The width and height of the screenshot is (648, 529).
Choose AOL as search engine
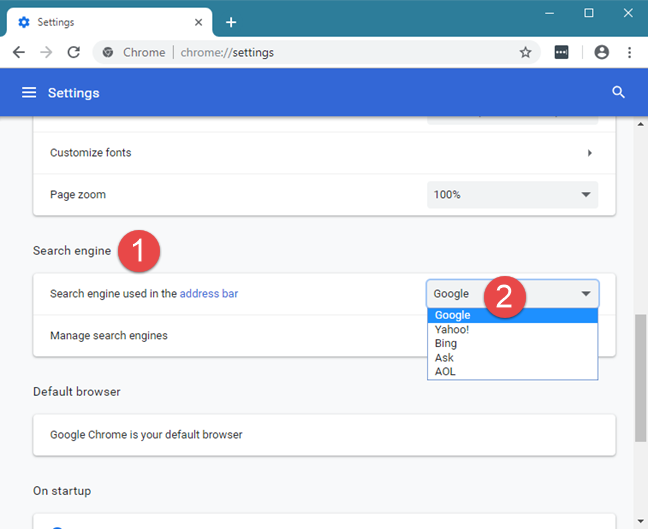[512, 372]
